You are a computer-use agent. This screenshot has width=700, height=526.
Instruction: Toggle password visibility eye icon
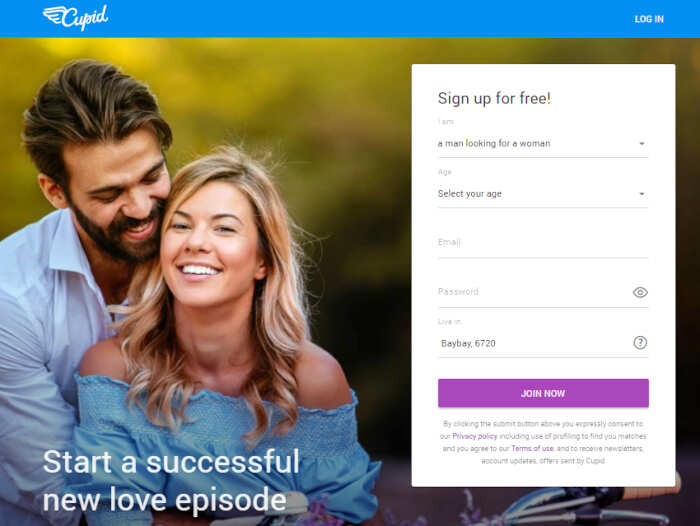(x=640, y=292)
